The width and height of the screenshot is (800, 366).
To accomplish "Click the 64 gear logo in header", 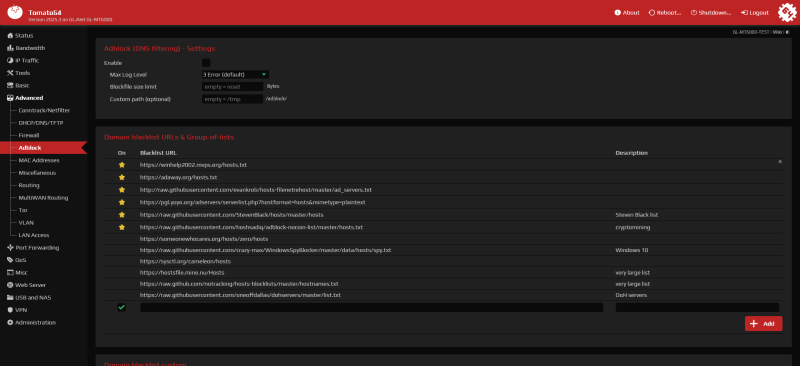I will click(x=787, y=12).
